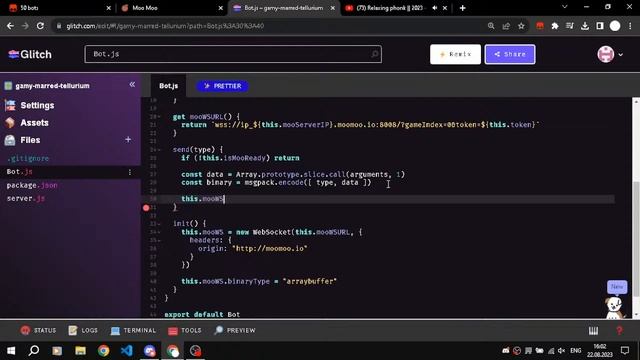The height and width of the screenshot is (360, 640).
Task: Open the Status panel
Action: click(38, 330)
